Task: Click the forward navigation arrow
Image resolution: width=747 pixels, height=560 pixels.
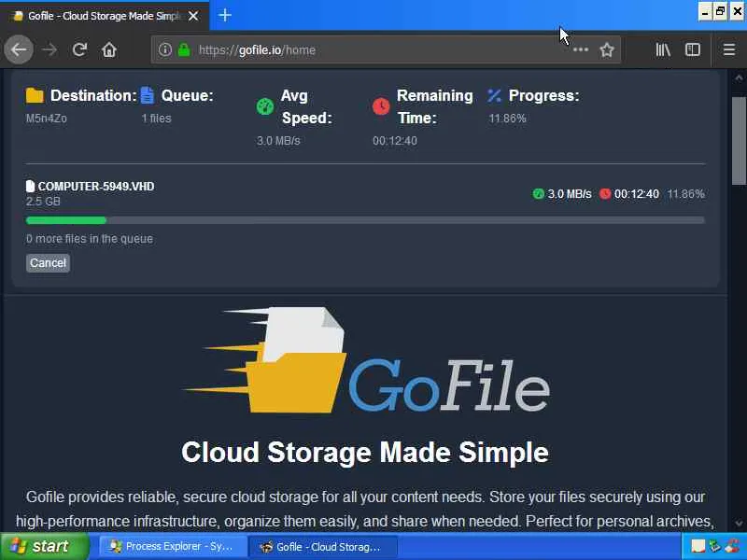Action: click(49, 49)
